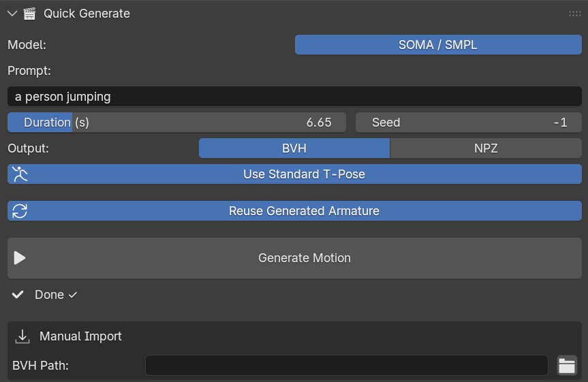
Task: Click the circular arrows reuse icon
Action: click(20, 210)
